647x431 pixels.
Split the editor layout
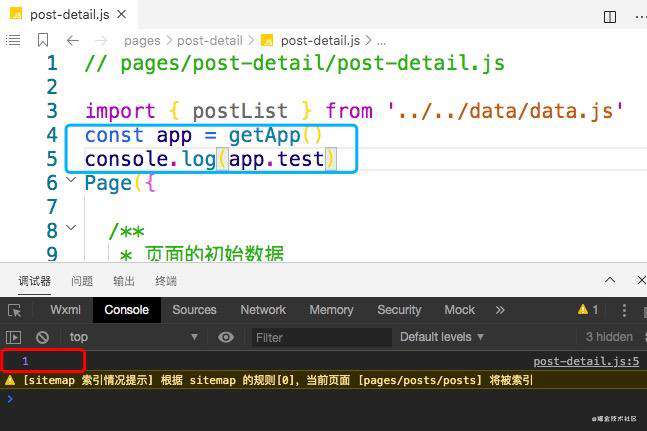coord(609,17)
